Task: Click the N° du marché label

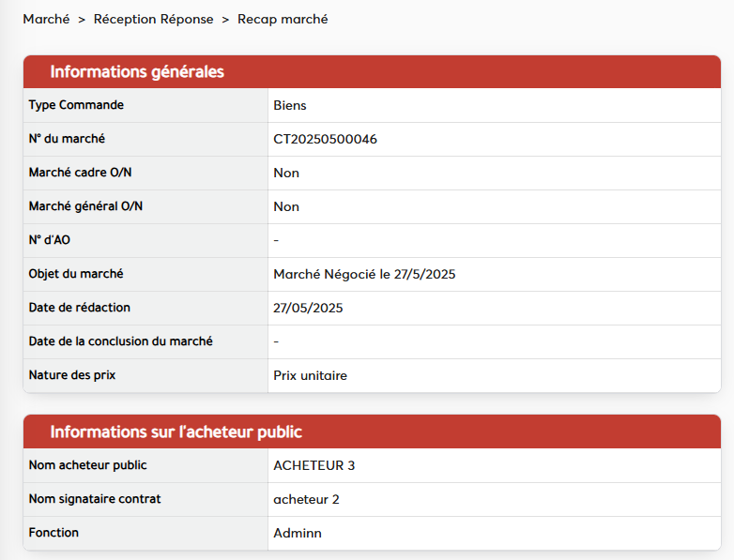Action: point(67,139)
